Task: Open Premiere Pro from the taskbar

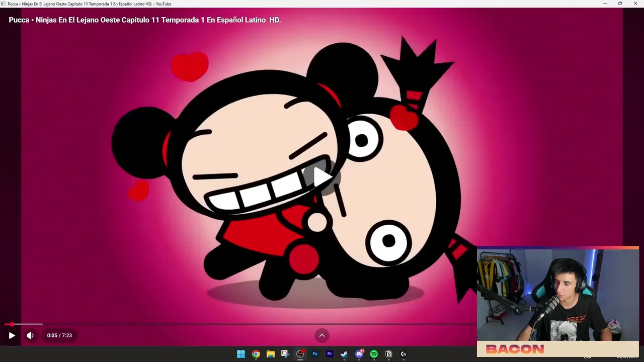Action: click(x=330, y=354)
